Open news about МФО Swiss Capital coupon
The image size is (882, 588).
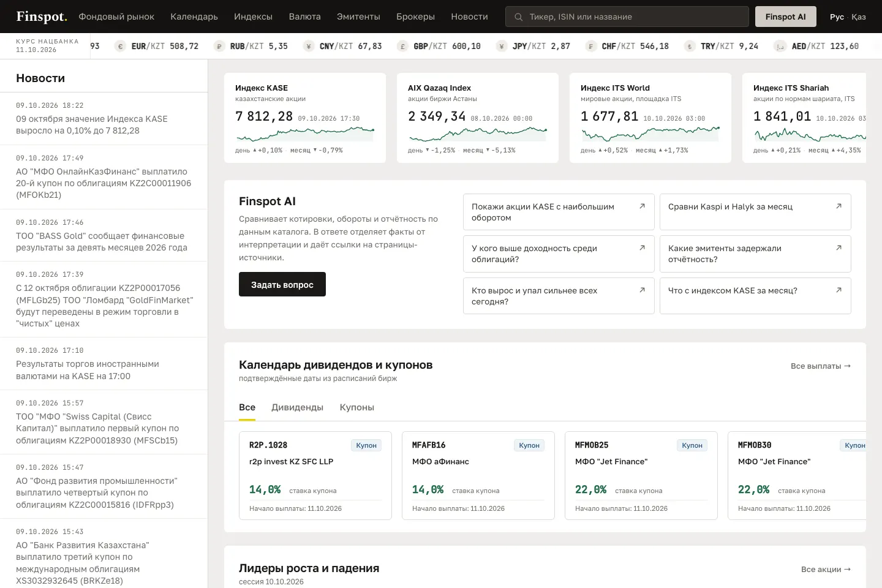coord(104,423)
